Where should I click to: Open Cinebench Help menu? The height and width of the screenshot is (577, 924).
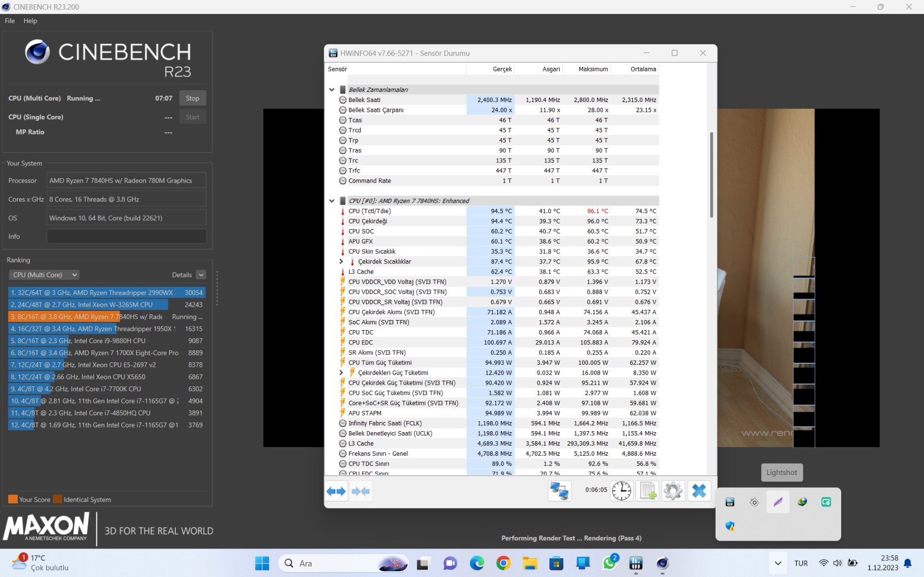click(30, 21)
